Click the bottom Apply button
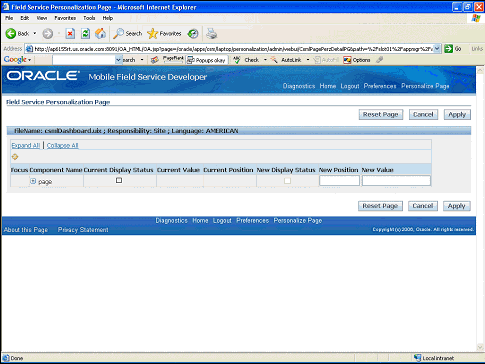 tap(456, 206)
